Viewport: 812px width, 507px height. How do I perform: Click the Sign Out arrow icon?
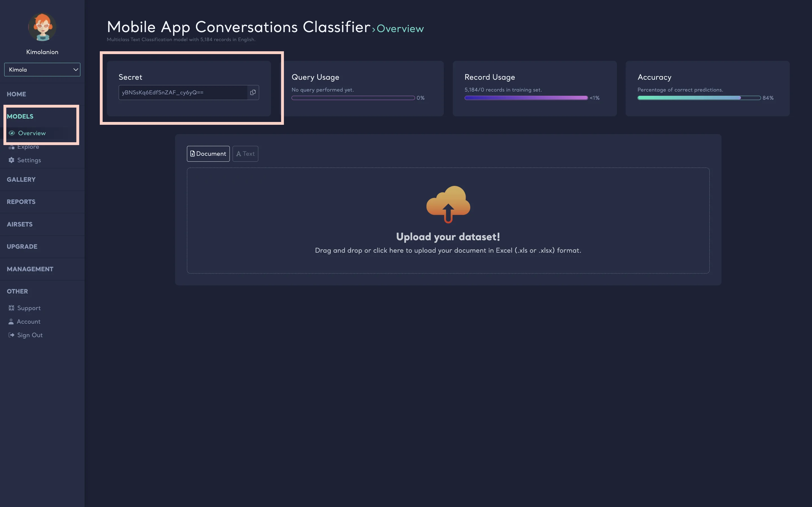(x=11, y=335)
